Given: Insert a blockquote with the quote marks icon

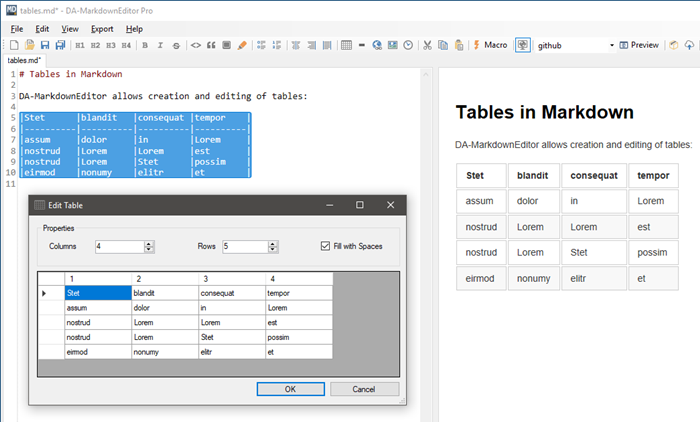Looking at the screenshot, I should 211,45.
